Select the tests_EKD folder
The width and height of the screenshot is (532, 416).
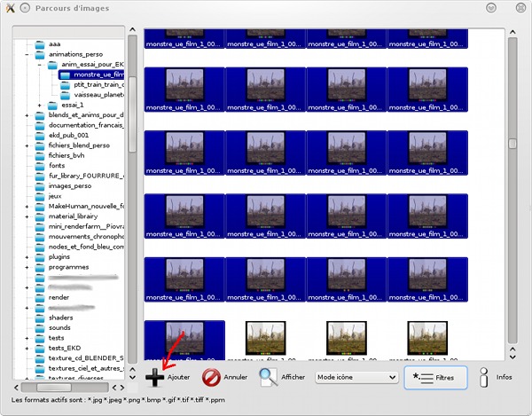point(58,349)
